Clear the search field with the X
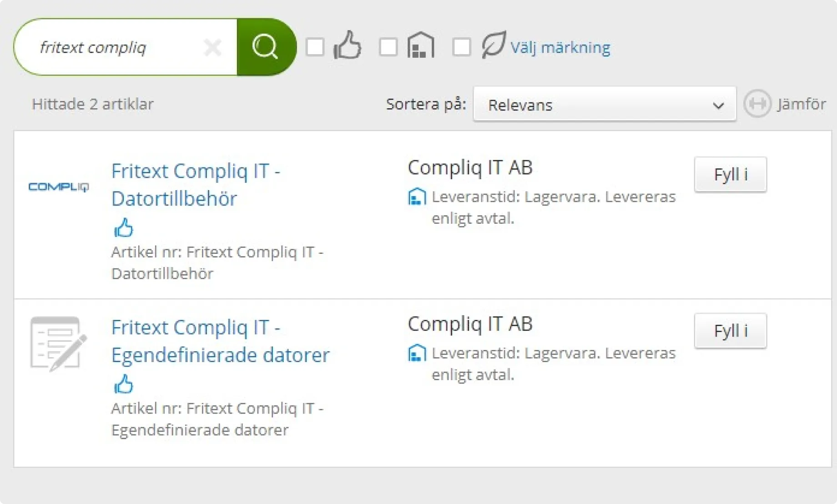 (x=212, y=47)
